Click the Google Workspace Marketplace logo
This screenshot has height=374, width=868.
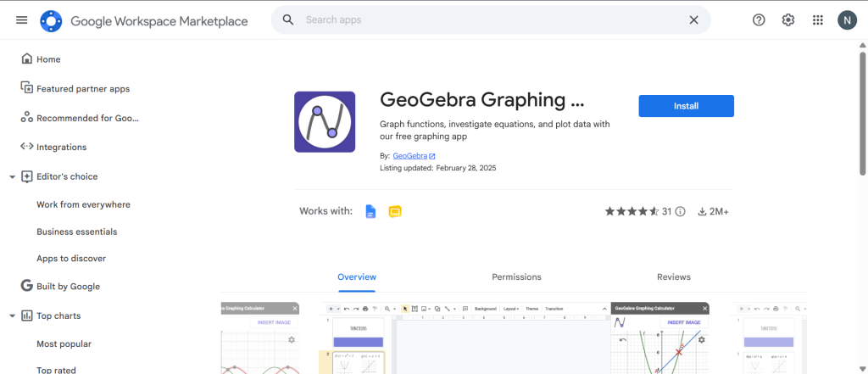(51, 21)
